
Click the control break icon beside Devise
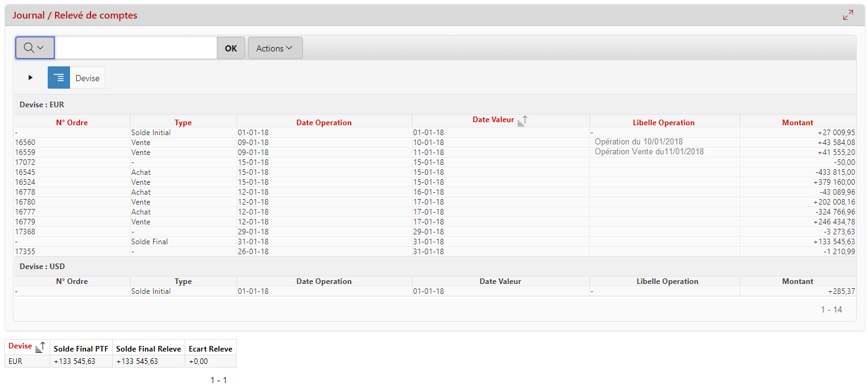(x=59, y=77)
